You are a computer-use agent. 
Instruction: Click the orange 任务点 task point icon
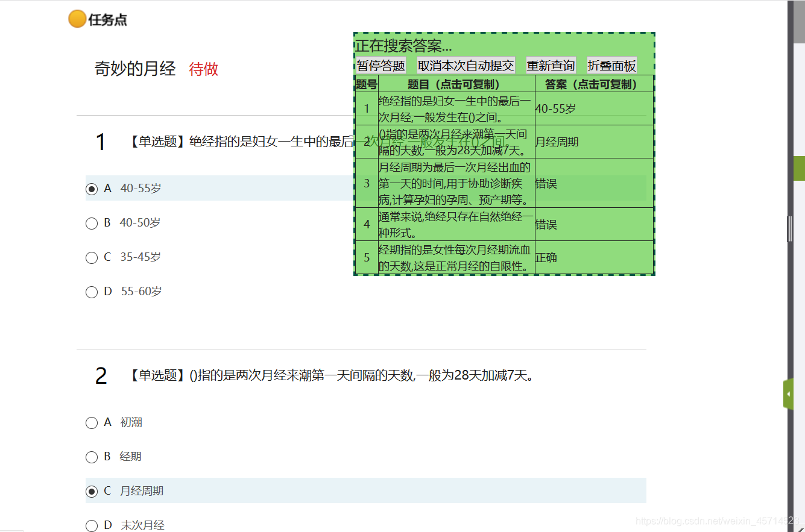tap(77, 19)
